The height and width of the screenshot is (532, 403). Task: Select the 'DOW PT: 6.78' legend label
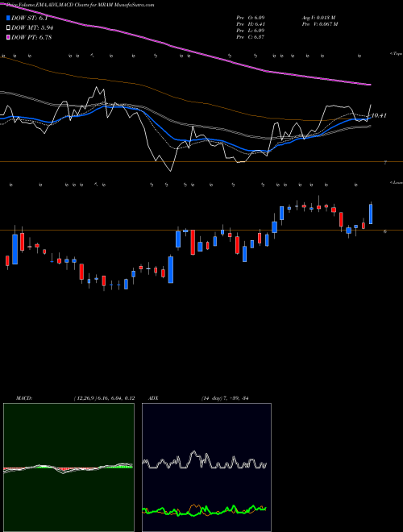click(31, 37)
